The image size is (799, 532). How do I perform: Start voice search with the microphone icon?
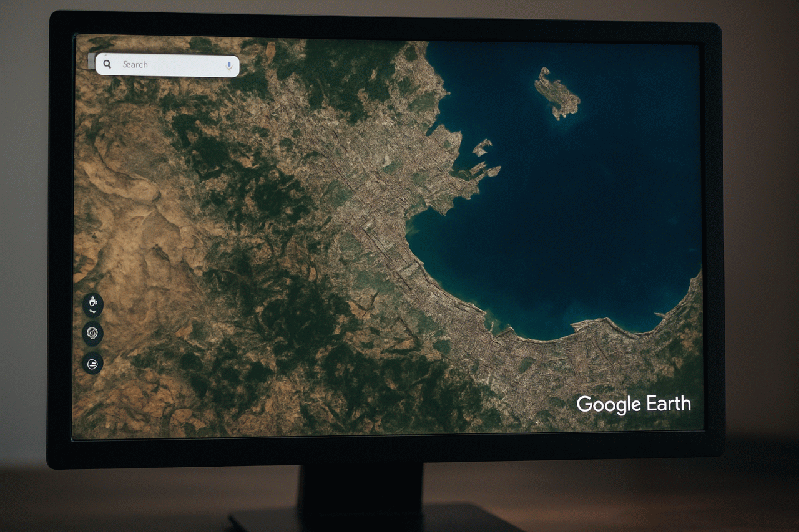[229, 65]
